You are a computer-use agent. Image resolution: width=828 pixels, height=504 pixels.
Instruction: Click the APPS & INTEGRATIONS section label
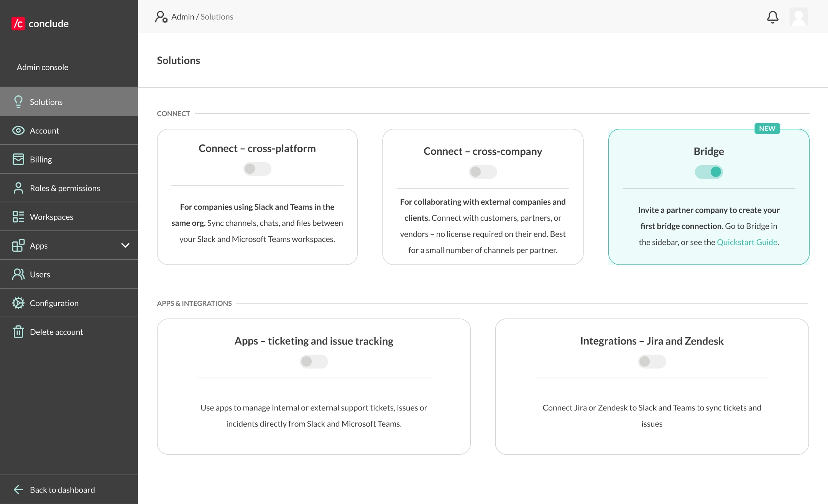click(x=194, y=303)
